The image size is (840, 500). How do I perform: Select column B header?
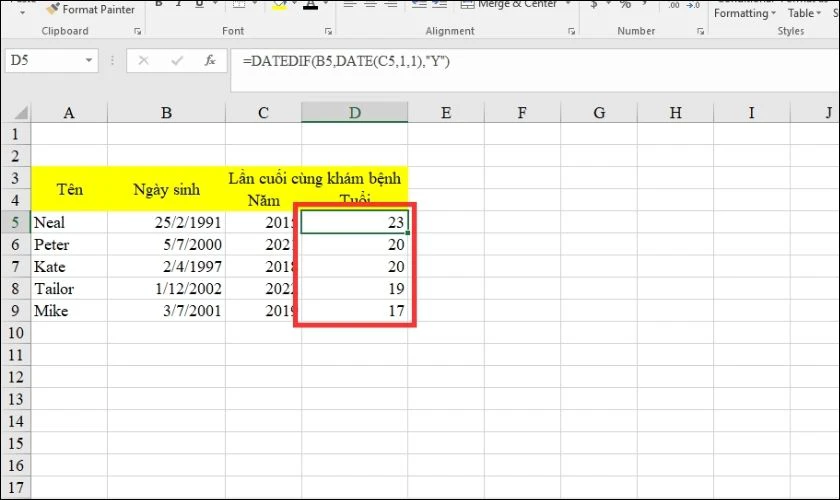[x=166, y=113]
